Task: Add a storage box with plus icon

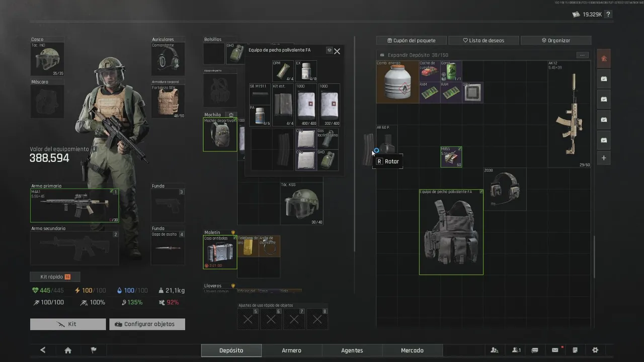Action: 604,158
